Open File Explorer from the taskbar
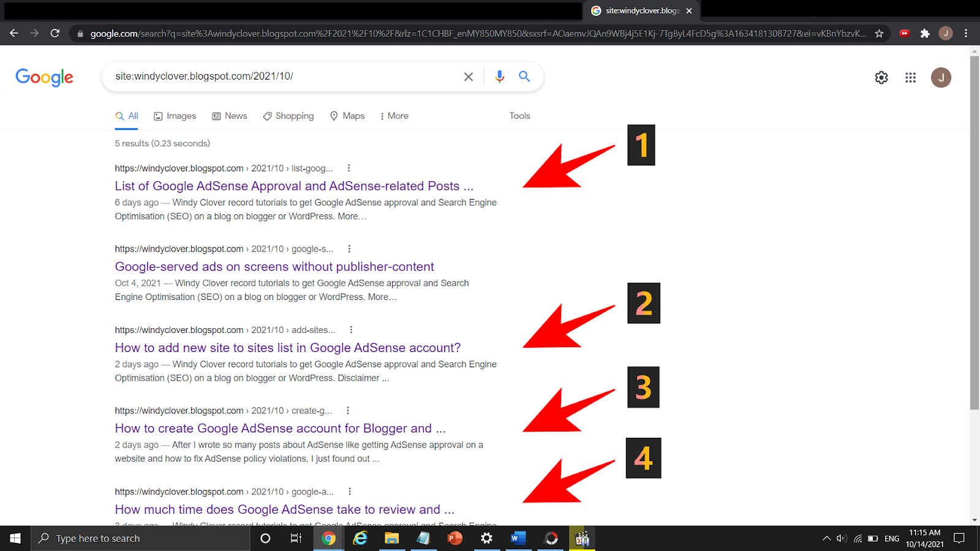Image resolution: width=980 pixels, height=551 pixels. (x=391, y=538)
